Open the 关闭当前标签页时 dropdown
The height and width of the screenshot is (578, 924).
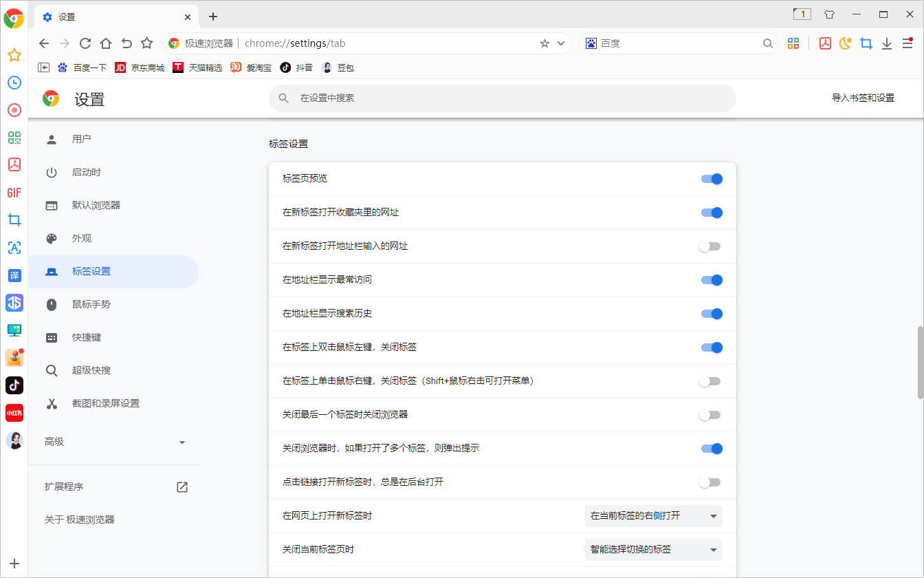point(653,550)
